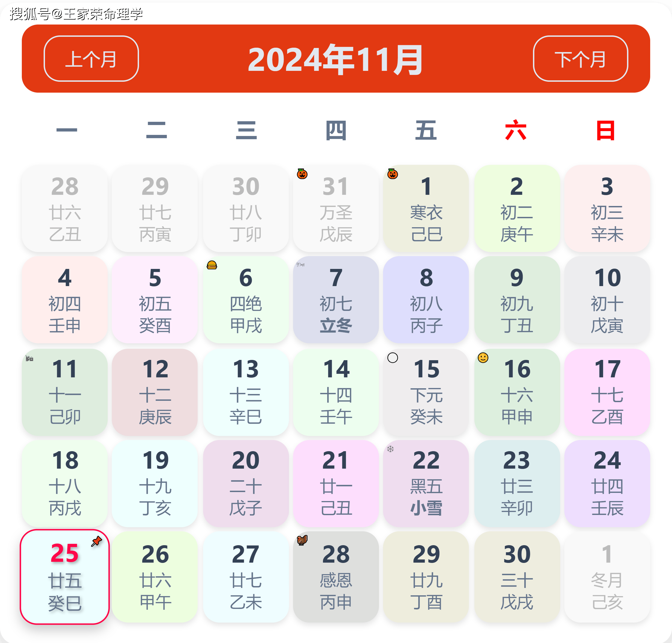This screenshot has height=643, width=672.
Task: Select November 21 廿一 己丑 cell
Action: 336,483
